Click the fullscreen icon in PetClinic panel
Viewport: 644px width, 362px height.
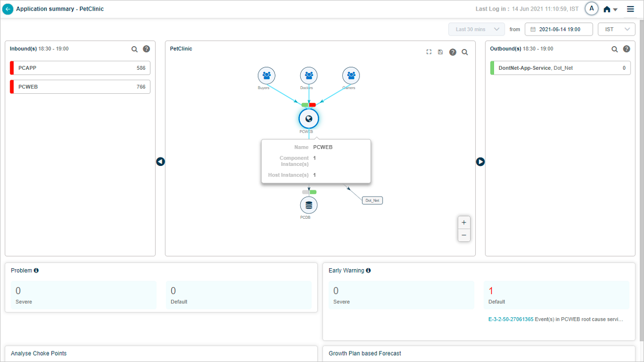coord(429,52)
